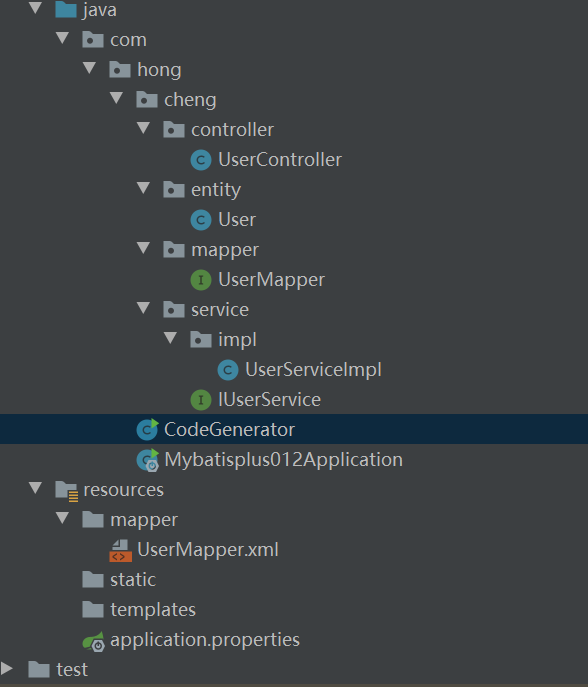Select the mapper package label under cheng
Image resolution: width=588 pixels, height=687 pixels.
pos(225,250)
